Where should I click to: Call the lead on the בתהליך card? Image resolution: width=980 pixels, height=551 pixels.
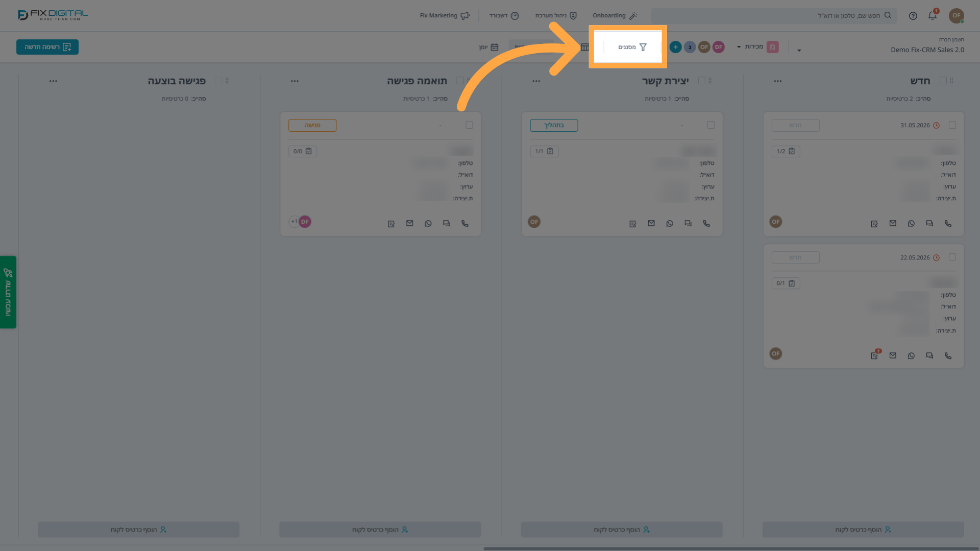706,224
